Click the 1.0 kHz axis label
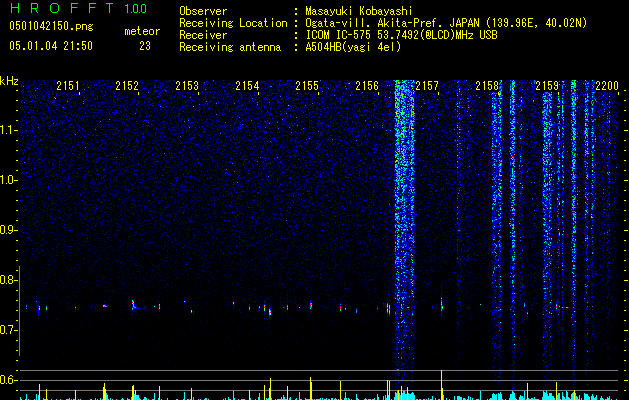This screenshot has width=629, height=400. click(x=9, y=180)
